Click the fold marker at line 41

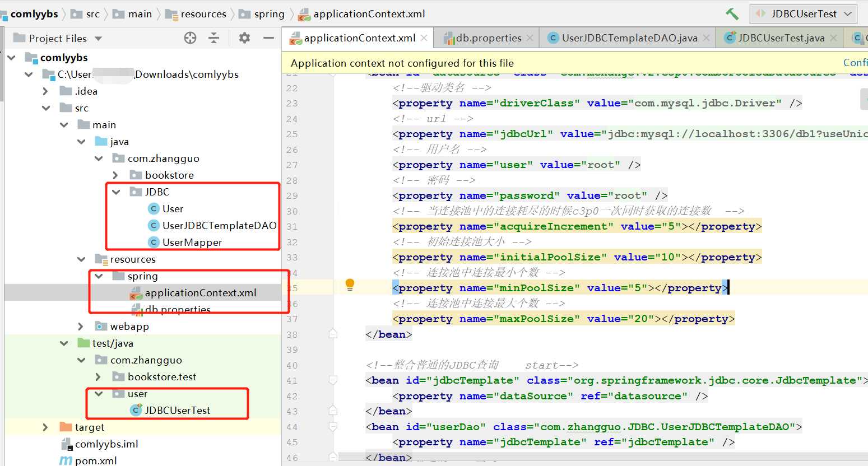coord(333,380)
